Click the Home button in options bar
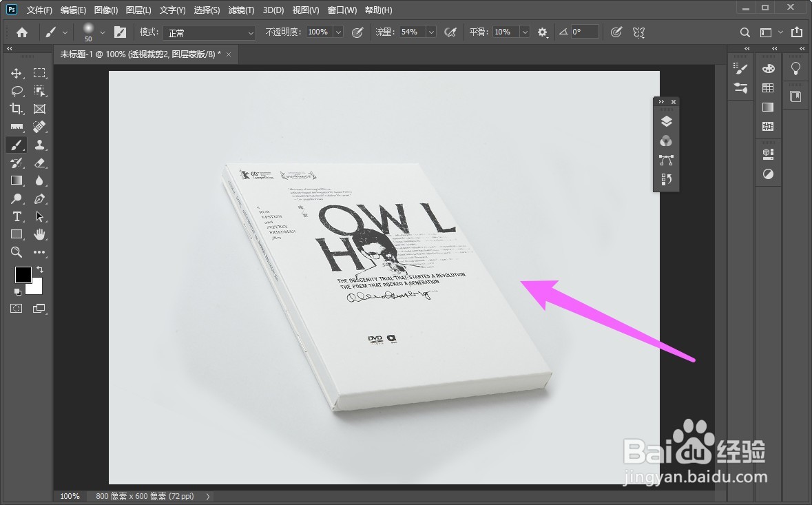Viewport: 812px width, 505px height. [x=22, y=32]
